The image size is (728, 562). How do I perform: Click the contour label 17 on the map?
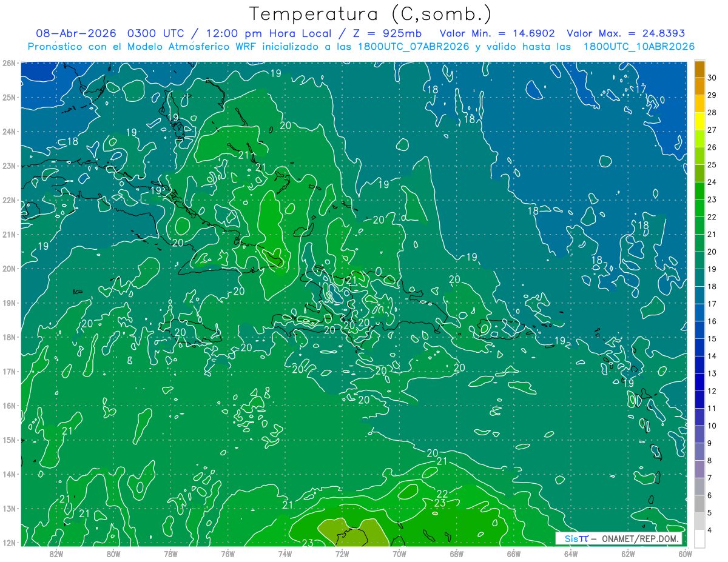coord(641,89)
